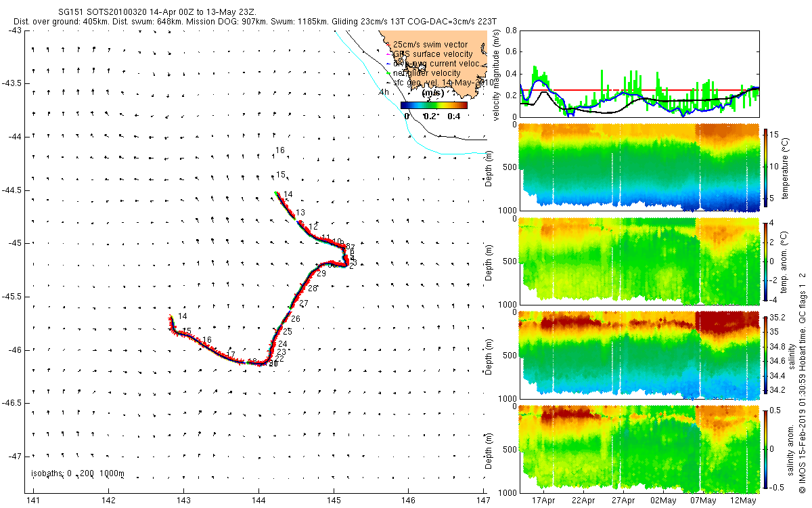Click the 0.4 tick label under map colorbar

pos(455,116)
